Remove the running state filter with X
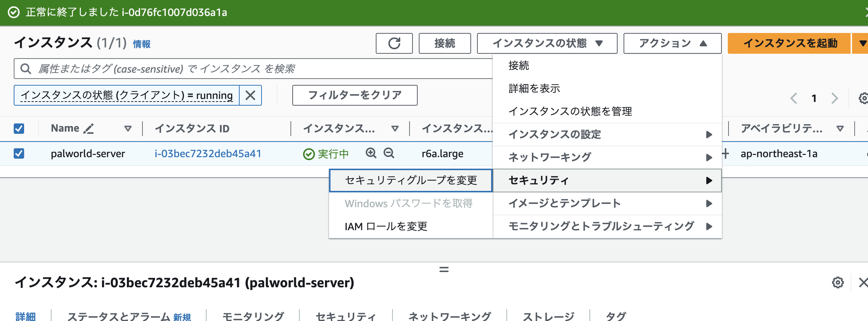The height and width of the screenshot is (321, 868). (x=250, y=95)
